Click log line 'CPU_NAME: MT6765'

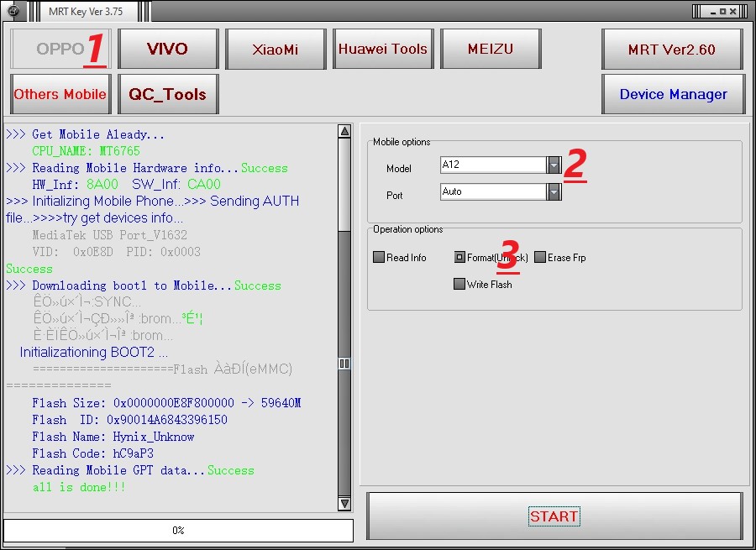click(x=86, y=151)
